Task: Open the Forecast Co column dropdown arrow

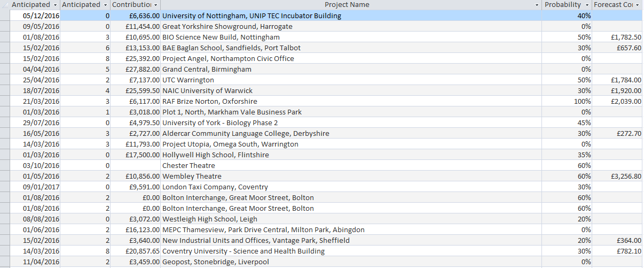Action: (638, 5)
